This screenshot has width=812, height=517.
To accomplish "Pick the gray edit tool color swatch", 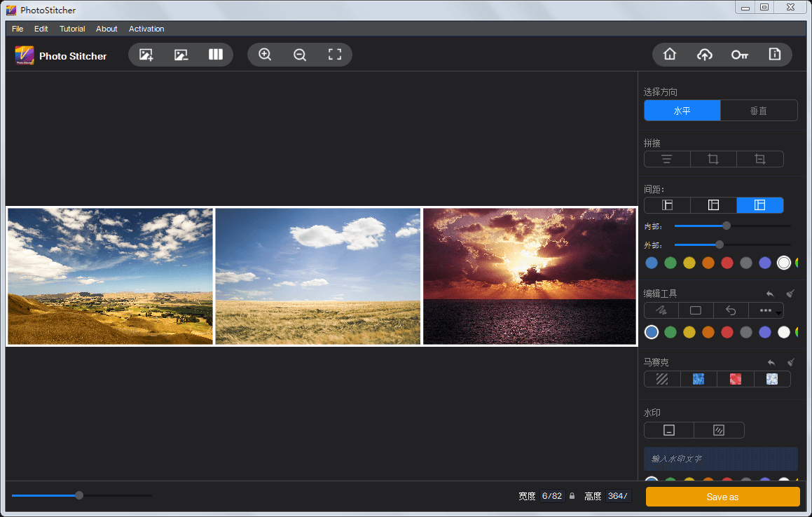I will coord(745,332).
